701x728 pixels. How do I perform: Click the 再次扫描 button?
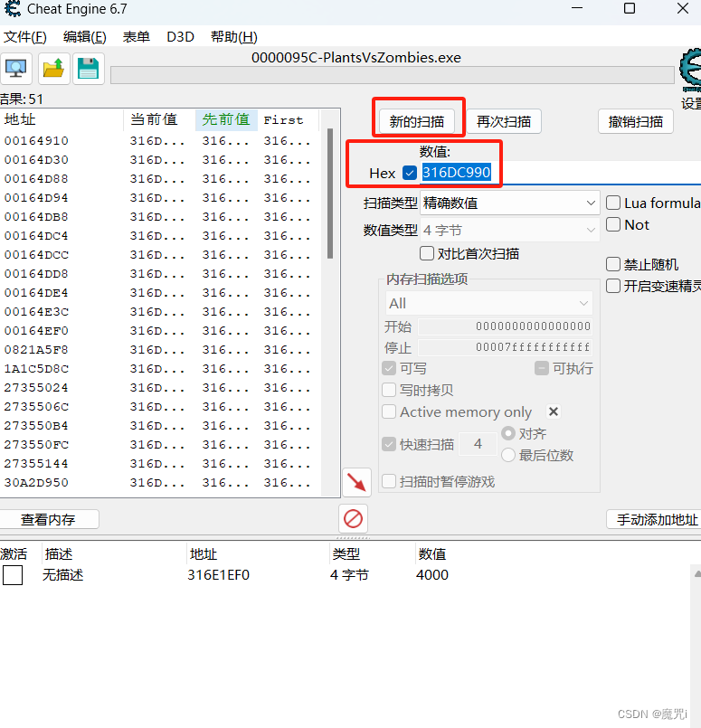[x=504, y=122]
